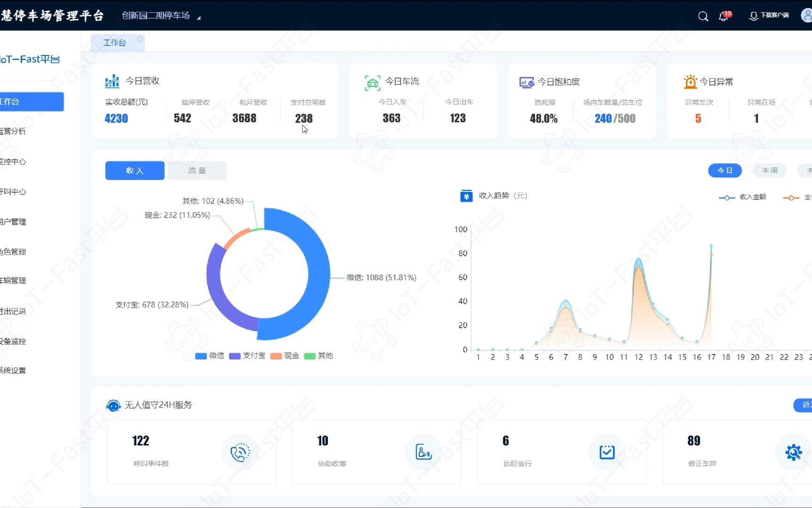This screenshot has height=508, width=812.
Task: Click the 今日出车 value 123
Action: 458,118
